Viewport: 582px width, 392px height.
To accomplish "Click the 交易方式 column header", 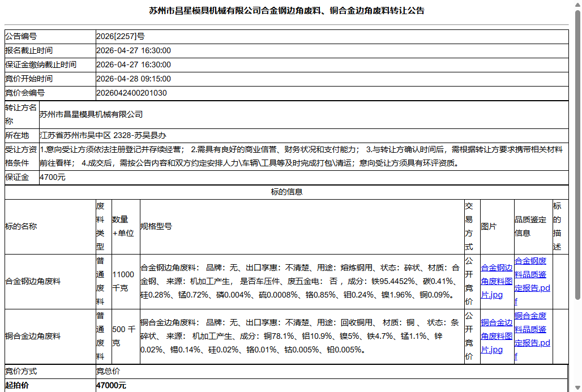I will [x=472, y=226].
